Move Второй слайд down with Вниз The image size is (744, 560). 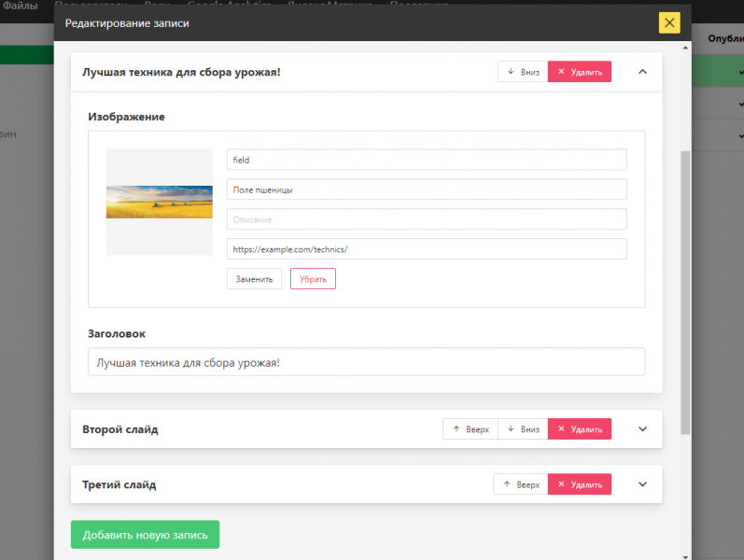523,429
